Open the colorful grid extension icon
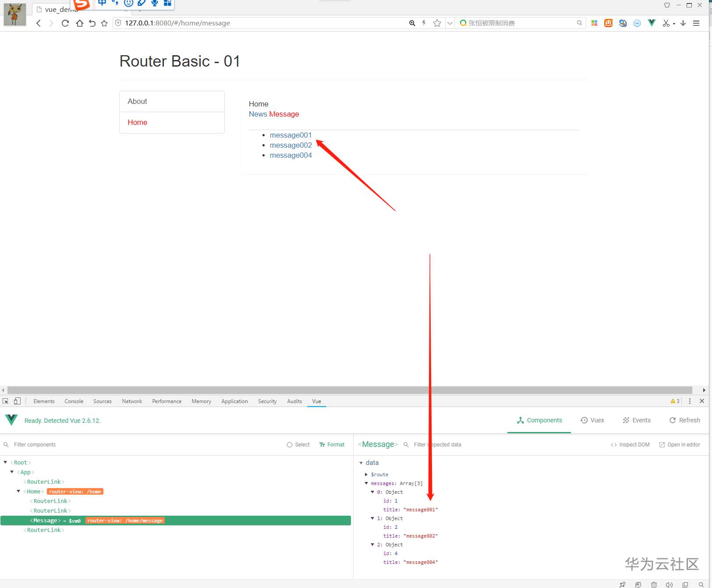712x588 pixels. [594, 23]
